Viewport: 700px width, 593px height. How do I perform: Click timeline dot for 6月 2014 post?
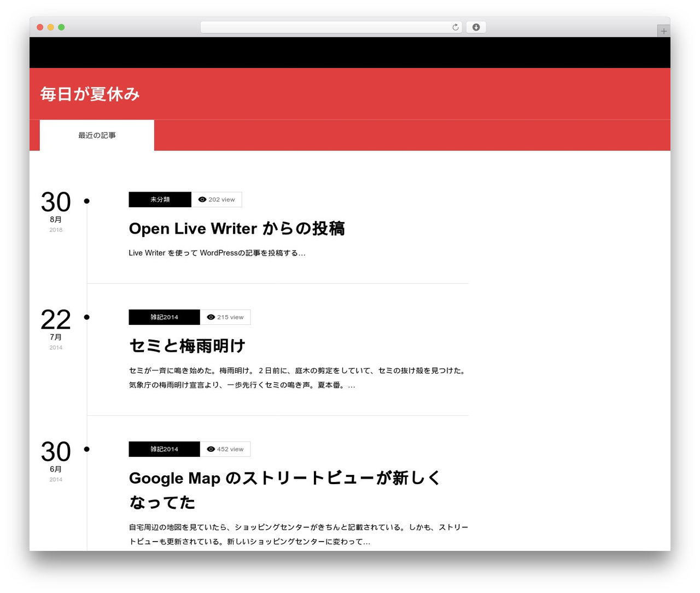(87, 449)
